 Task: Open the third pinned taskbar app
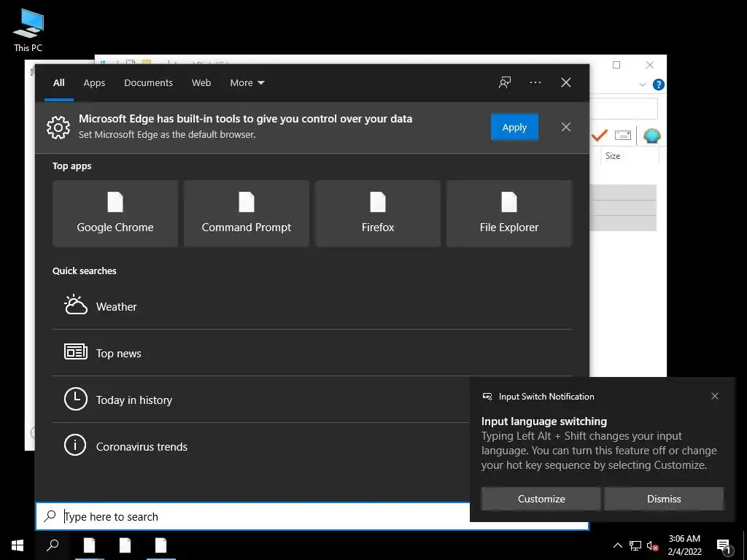coord(161,545)
